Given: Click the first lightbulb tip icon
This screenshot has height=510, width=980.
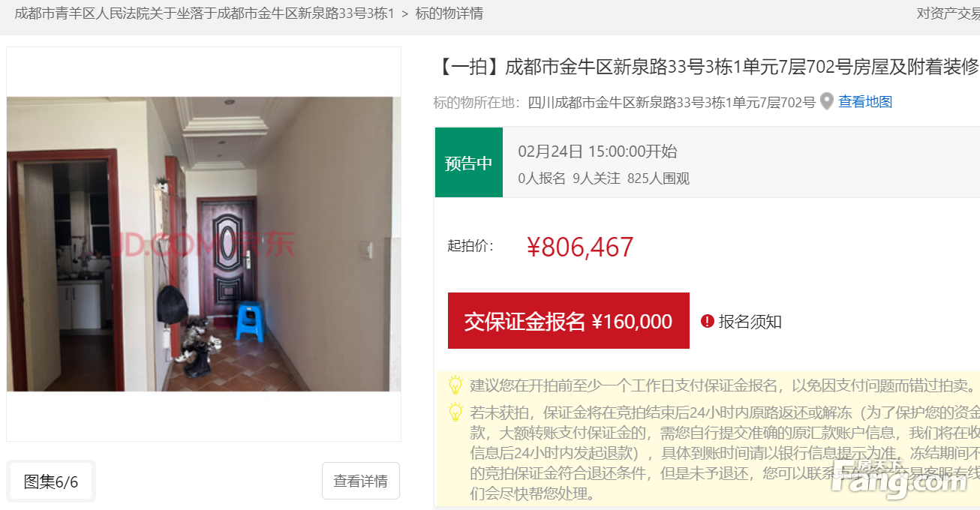Looking at the screenshot, I should [x=455, y=385].
